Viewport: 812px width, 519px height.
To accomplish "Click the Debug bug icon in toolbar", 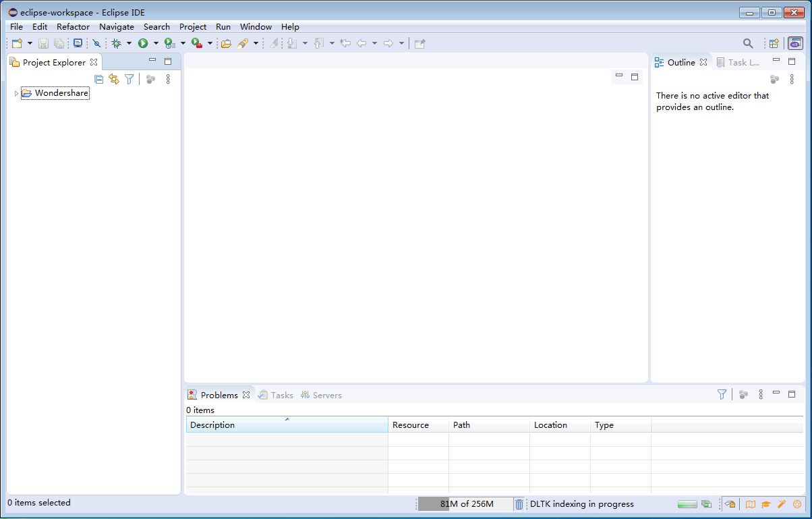I will (116, 43).
